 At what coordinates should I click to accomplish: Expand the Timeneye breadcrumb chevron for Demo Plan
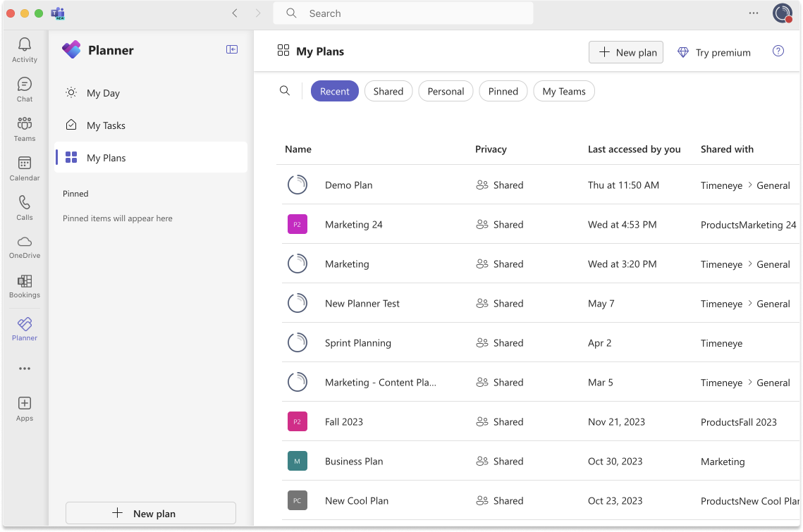point(750,185)
